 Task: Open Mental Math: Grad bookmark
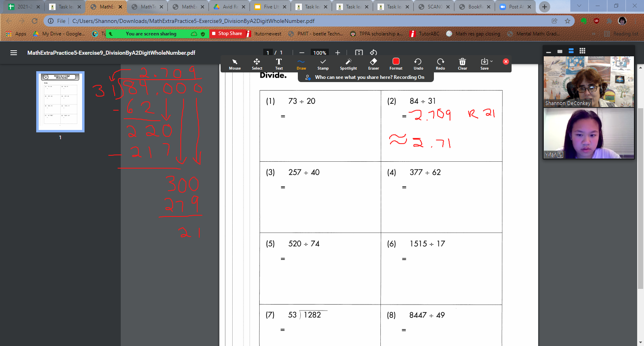pos(533,34)
